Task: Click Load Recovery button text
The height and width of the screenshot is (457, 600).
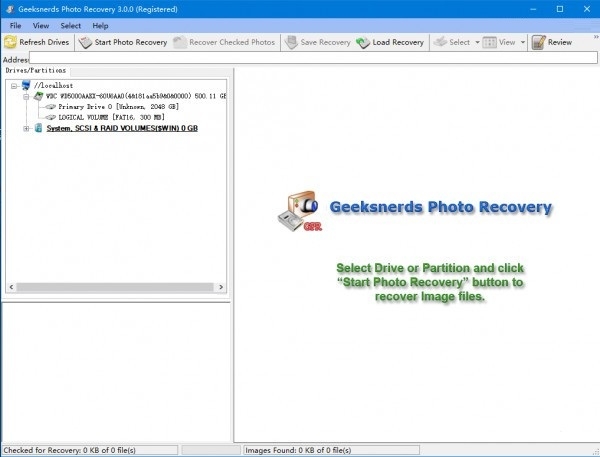Action: (x=398, y=42)
